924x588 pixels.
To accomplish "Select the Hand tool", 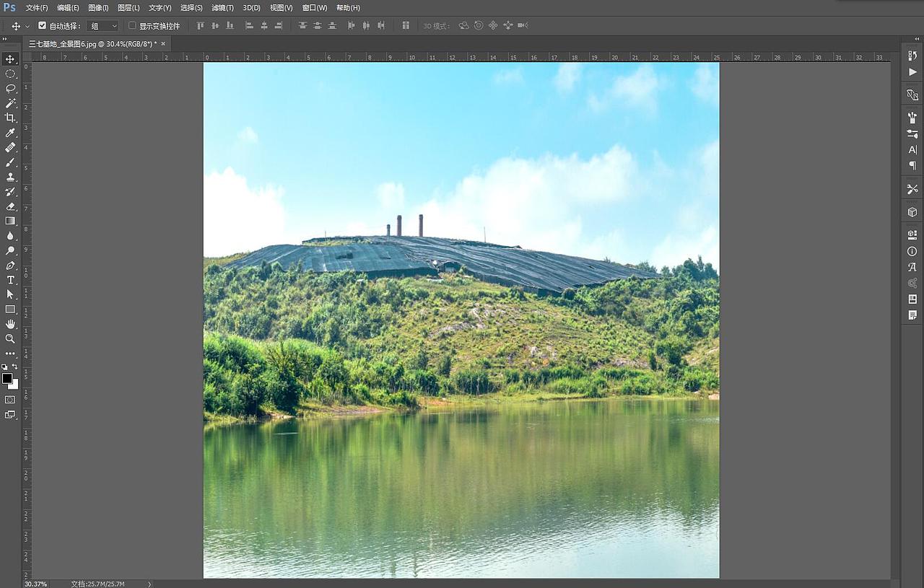I will click(10, 324).
